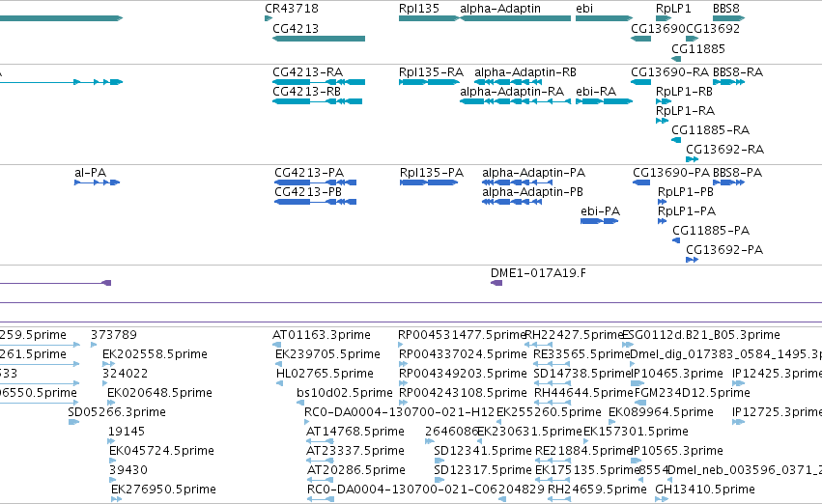Select EST 19145

click(127, 432)
